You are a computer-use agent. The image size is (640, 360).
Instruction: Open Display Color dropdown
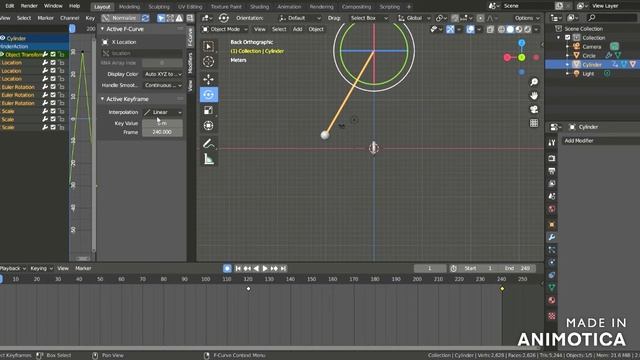[163, 74]
